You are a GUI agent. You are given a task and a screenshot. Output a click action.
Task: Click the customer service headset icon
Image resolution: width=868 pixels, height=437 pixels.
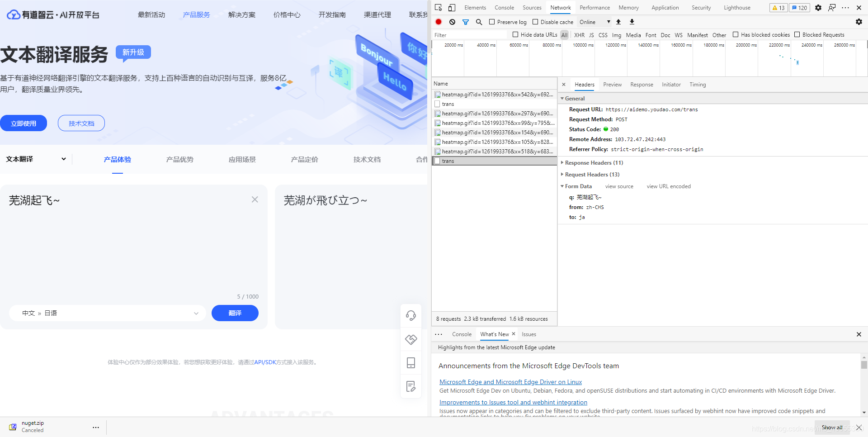[x=411, y=315]
